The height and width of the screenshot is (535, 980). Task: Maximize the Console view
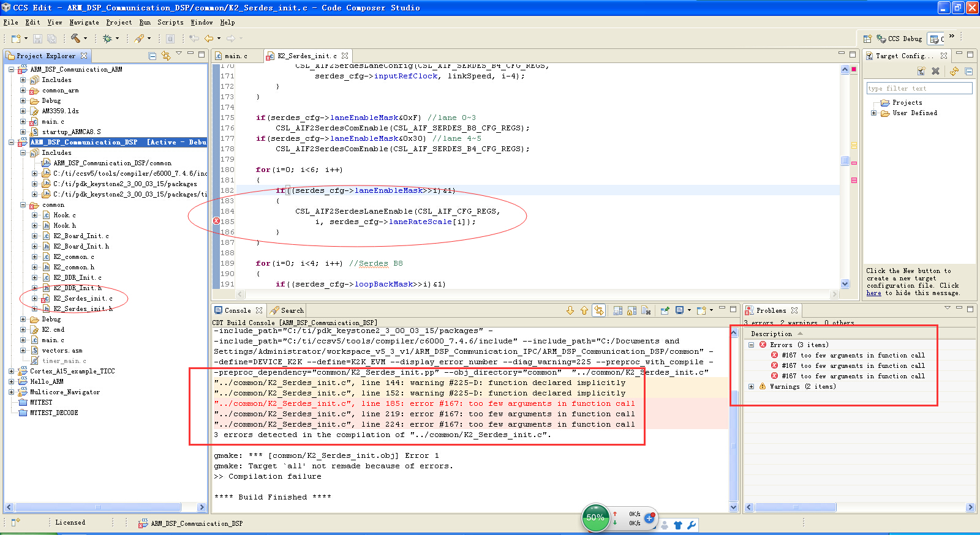(x=733, y=309)
